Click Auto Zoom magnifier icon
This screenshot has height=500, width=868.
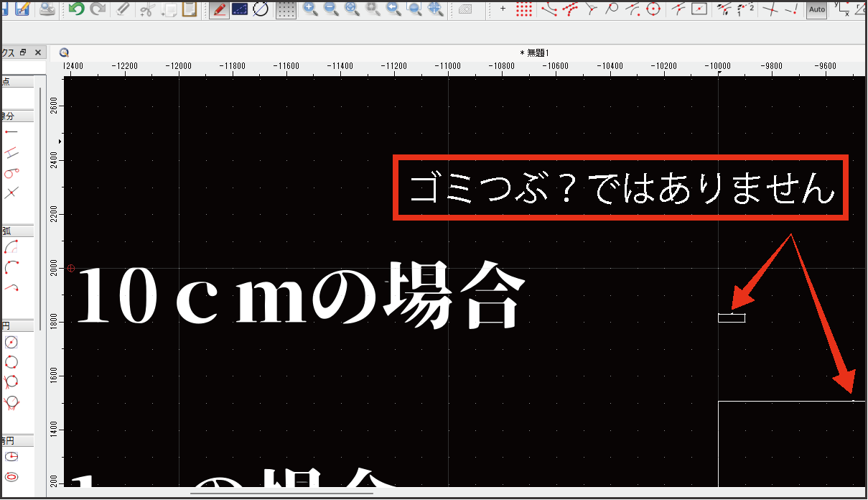(x=352, y=9)
